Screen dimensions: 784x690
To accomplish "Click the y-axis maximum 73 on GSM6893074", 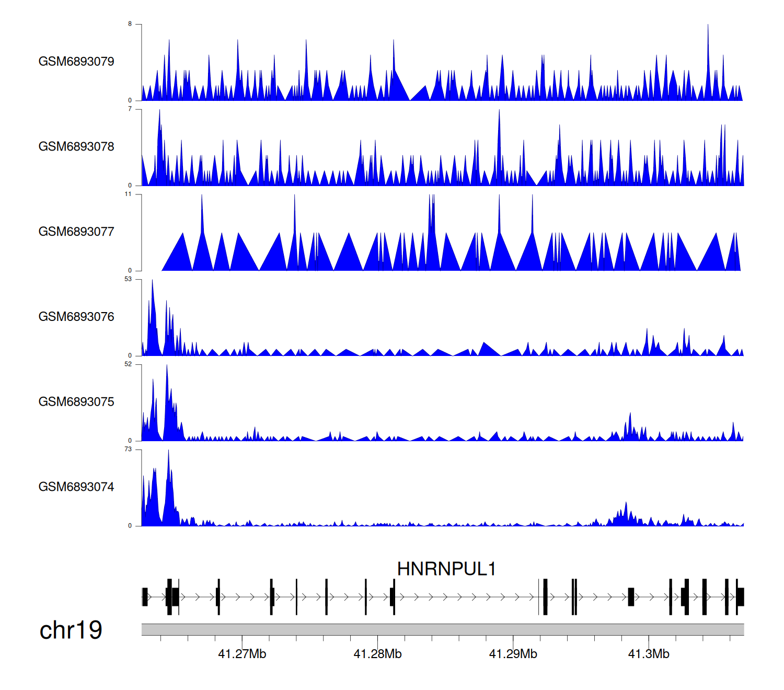I will coord(129,450).
